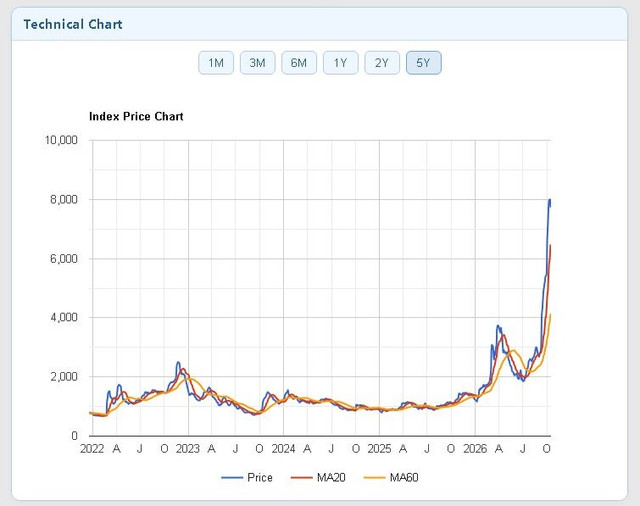Click the Index Price Chart title
640x506 pixels.
(136, 117)
